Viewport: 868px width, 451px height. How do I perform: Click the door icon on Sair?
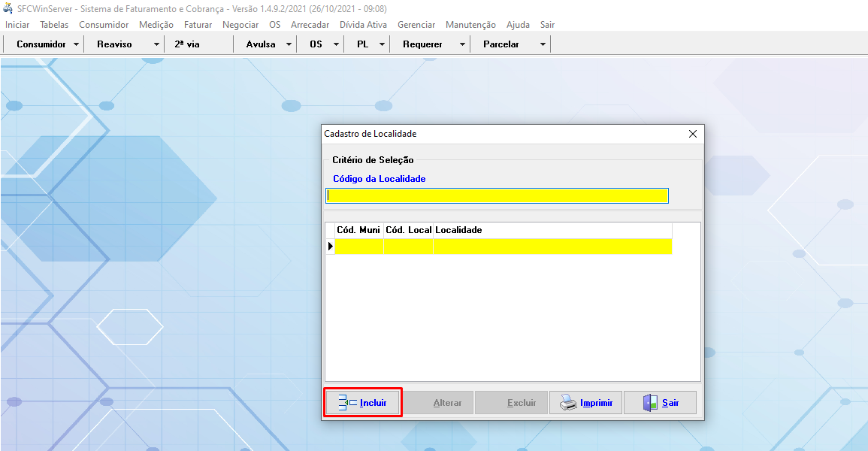pyautogui.click(x=650, y=403)
